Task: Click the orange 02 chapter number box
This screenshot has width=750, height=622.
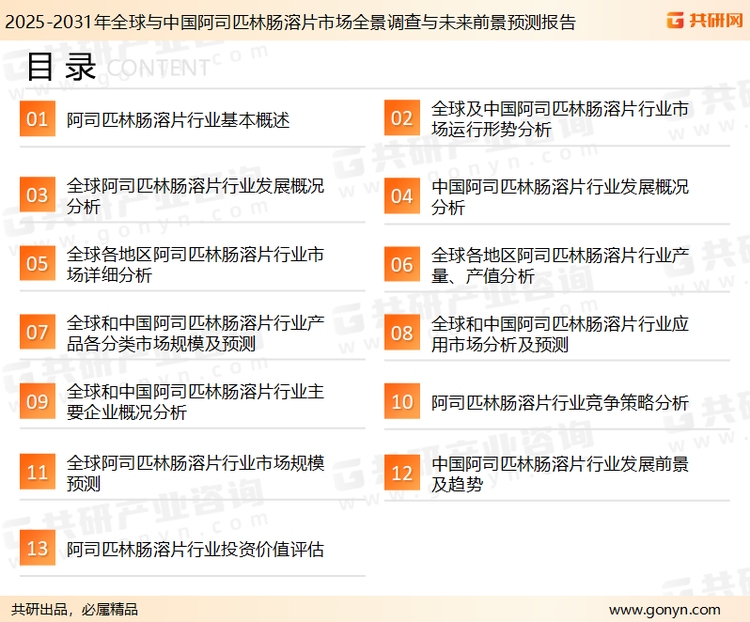Action: coord(402,118)
